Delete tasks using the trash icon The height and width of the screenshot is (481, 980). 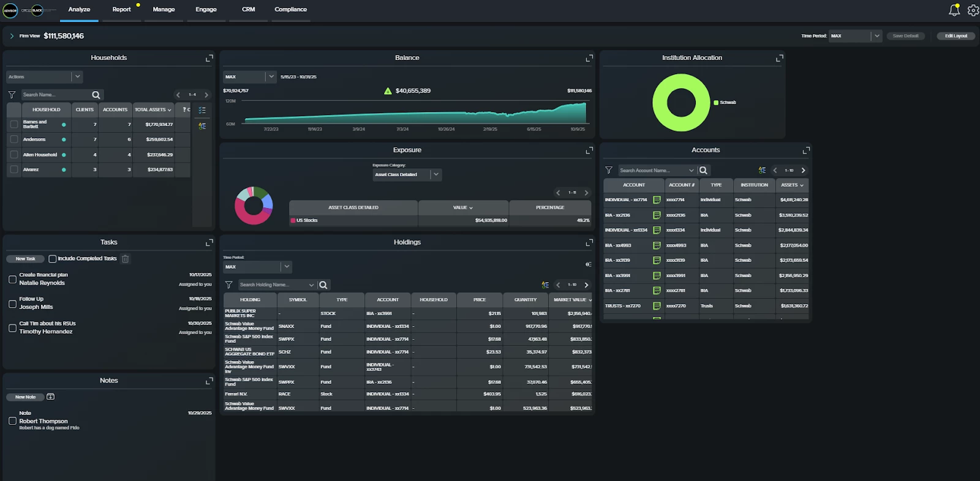pyautogui.click(x=125, y=259)
